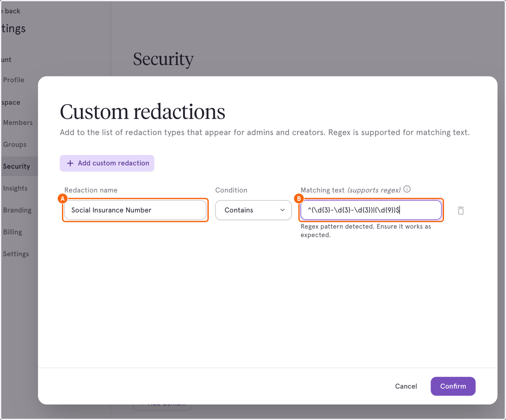The image size is (506, 420).
Task: Click the Add custom redaction button
Action: click(107, 163)
